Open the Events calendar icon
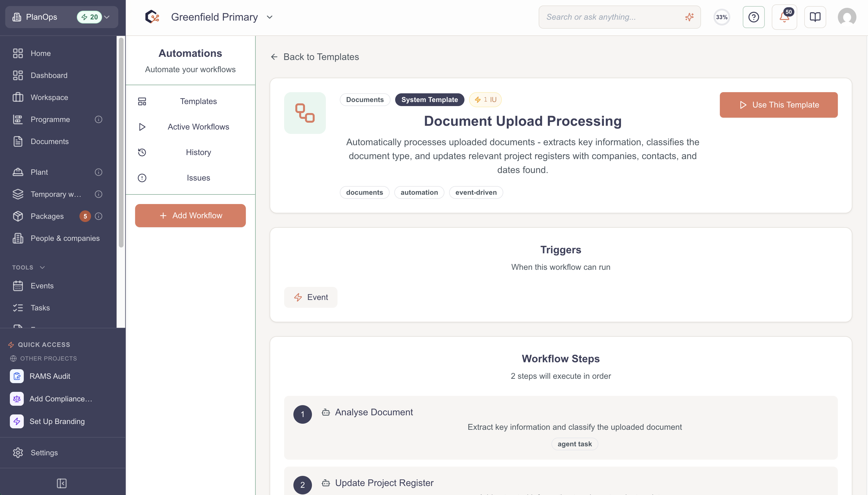 pyautogui.click(x=18, y=286)
